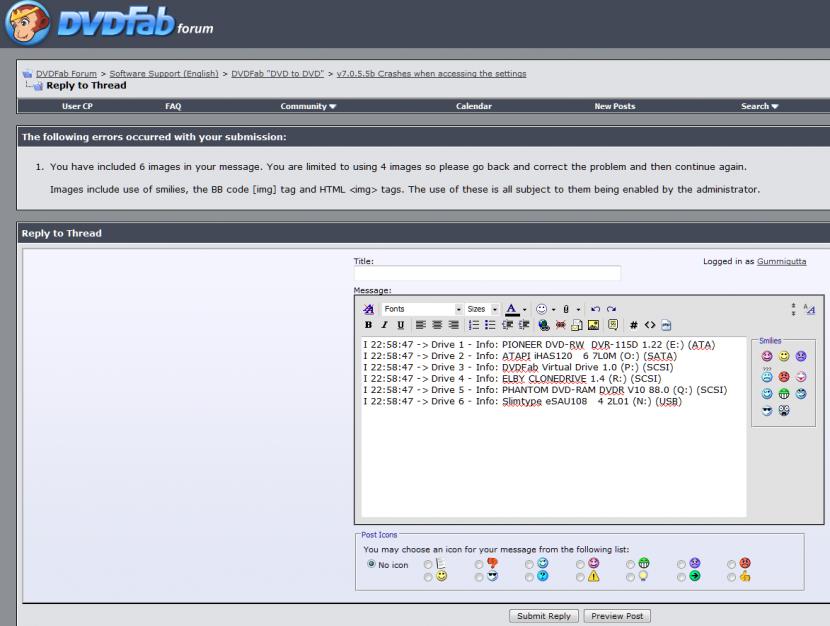Screen dimensions: 830x626
Task: Open Software Support (English) breadcrumb link
Action: click(x=164, y=74)
